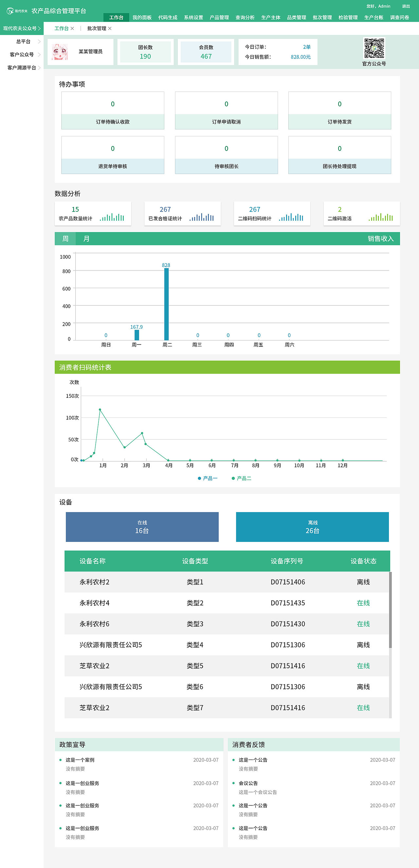
Task: Open 已发合格证统计 mini bar chart icon
Action: pyautogui.click(x=201, y=217)
